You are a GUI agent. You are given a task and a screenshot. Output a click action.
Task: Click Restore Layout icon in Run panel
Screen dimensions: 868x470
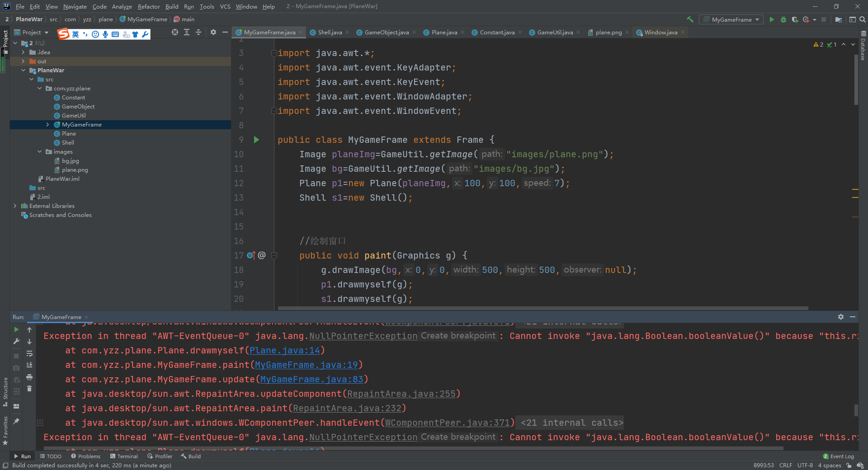click(x=16, y=406)
